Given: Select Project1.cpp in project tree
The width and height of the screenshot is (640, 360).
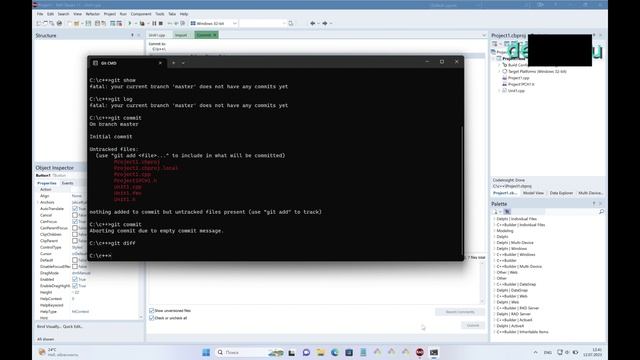Looking at the screenshot, I should (518, 78).
